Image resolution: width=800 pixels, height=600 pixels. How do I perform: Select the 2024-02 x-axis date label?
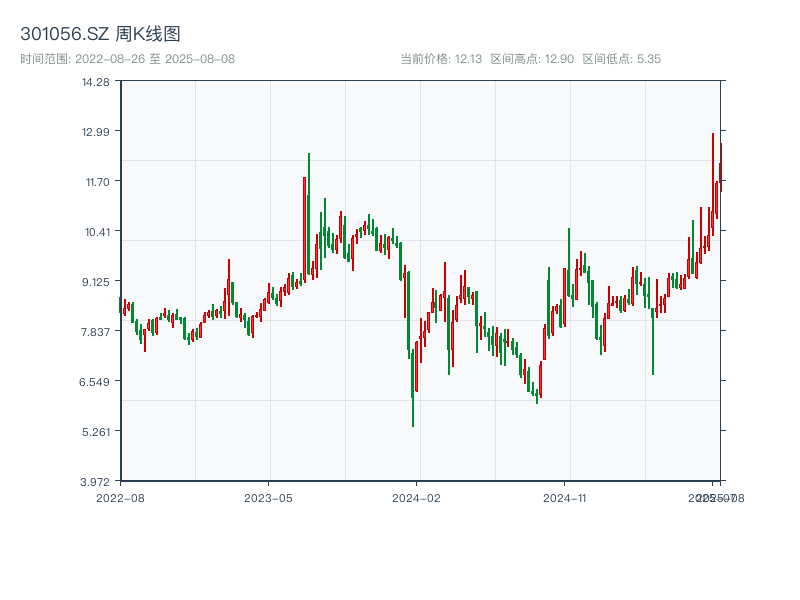417,497
